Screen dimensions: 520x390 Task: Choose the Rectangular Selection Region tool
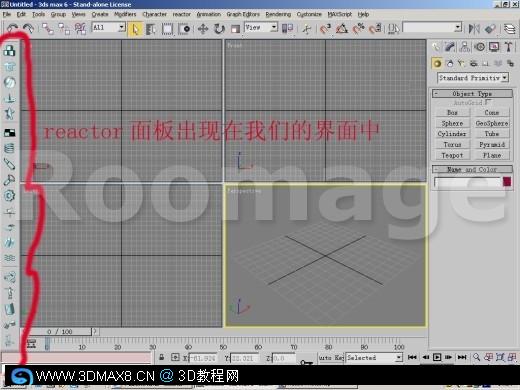(167, 29)
